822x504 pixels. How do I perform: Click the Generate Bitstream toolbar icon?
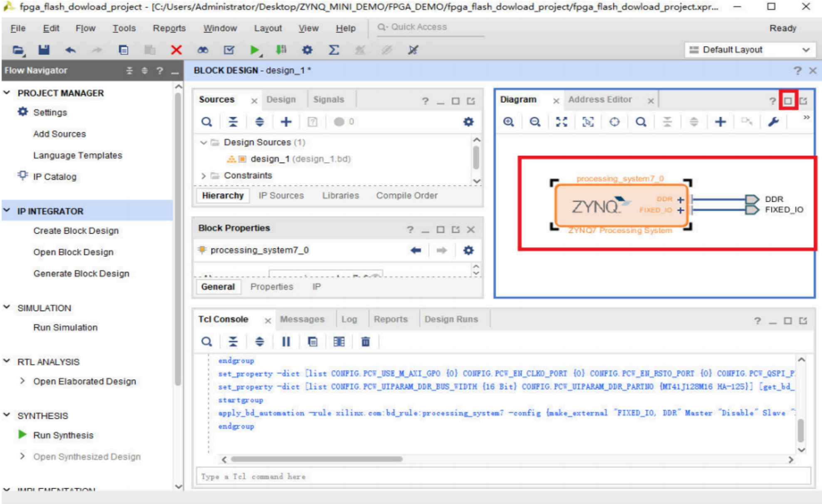[281, 50]
